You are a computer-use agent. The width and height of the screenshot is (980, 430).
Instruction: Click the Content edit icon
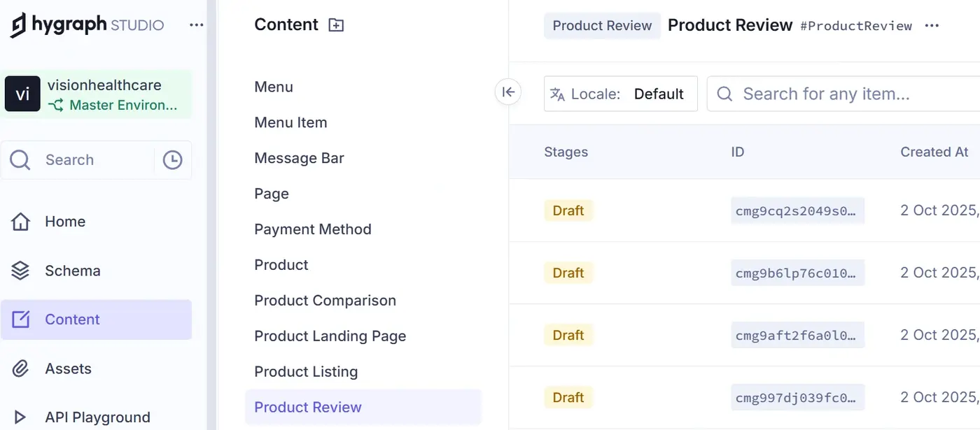(21, 320)
